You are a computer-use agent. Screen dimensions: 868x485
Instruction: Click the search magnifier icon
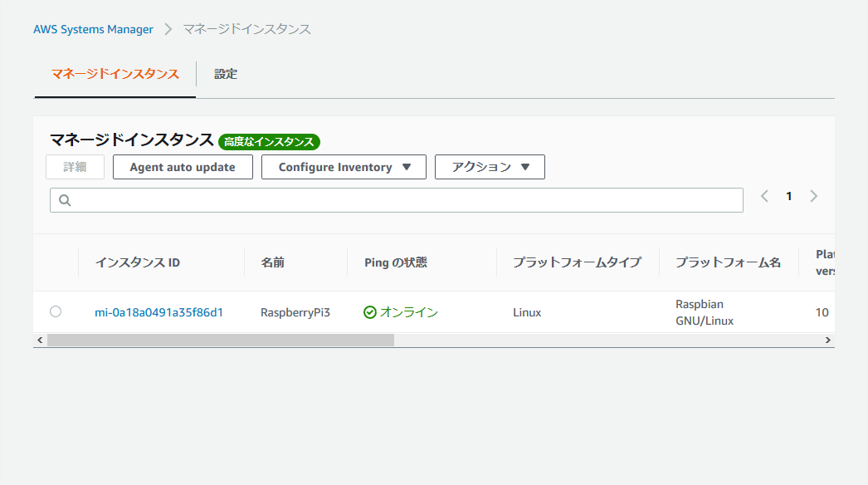(65, 200)
